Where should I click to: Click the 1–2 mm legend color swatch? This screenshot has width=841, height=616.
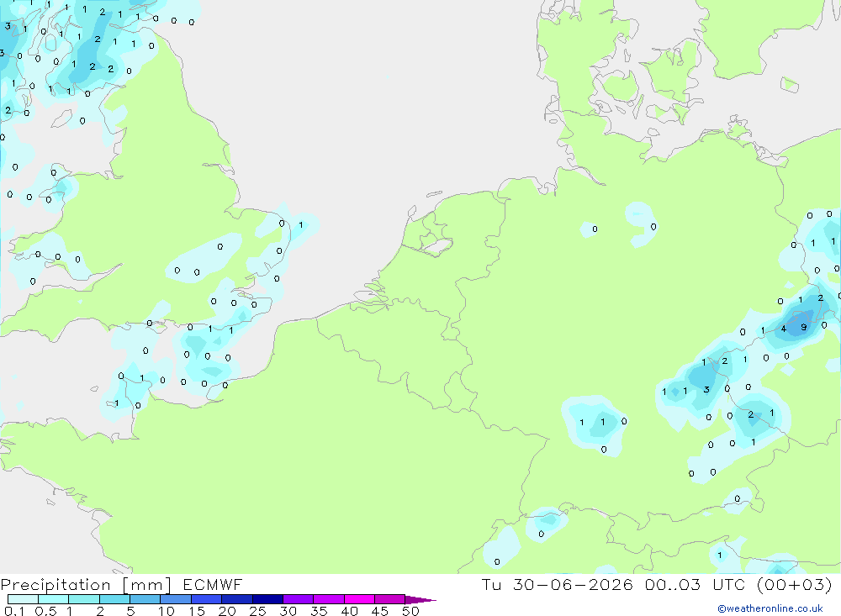coord(84,599)
